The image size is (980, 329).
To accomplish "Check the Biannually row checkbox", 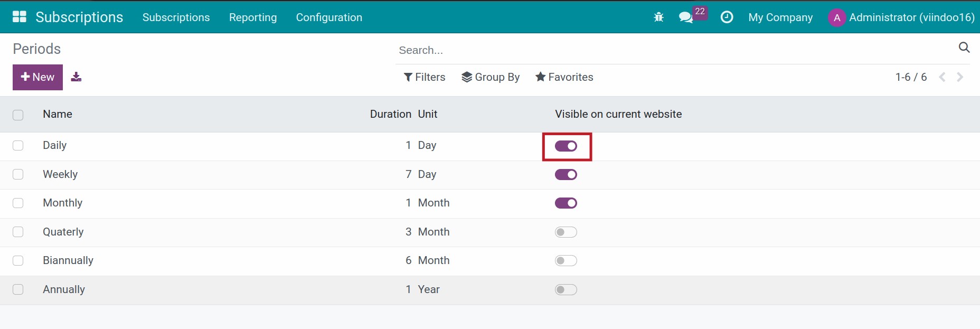I will (x=18, y=260).
